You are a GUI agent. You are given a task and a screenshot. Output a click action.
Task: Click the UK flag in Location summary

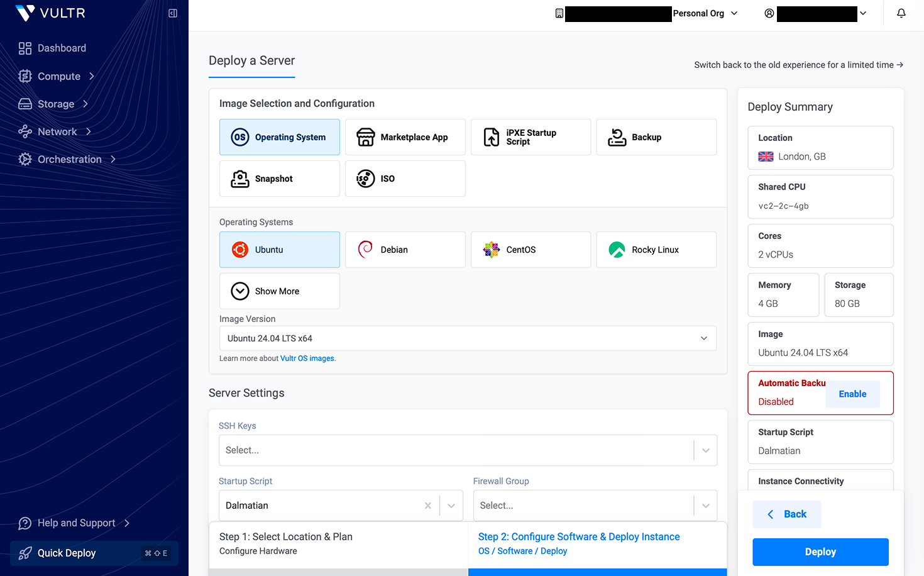click(x=766, y=157)
